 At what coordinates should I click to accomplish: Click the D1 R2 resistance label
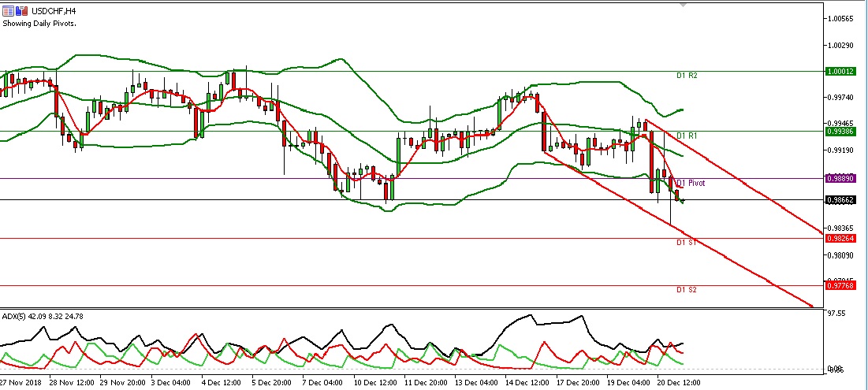tap(687, 76)
